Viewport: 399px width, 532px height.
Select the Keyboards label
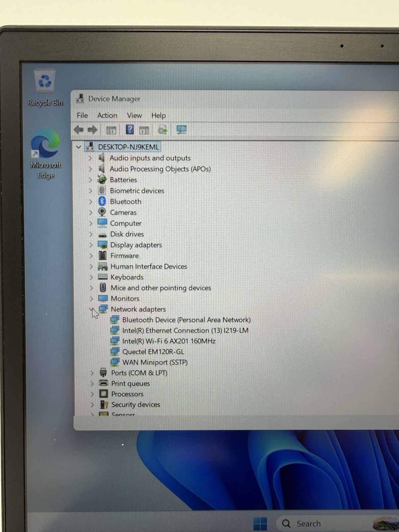click(127, 277)
